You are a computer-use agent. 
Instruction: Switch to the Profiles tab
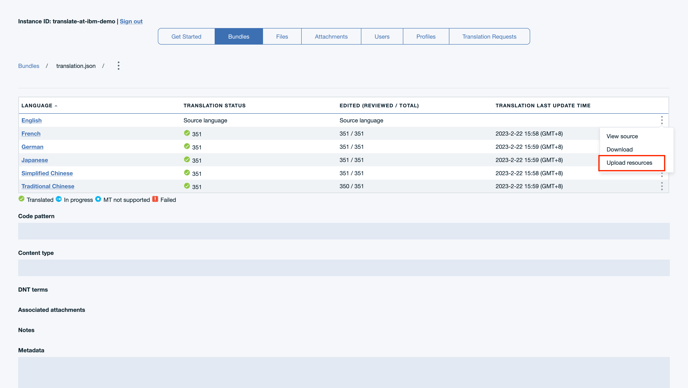[x=426, y=36]
